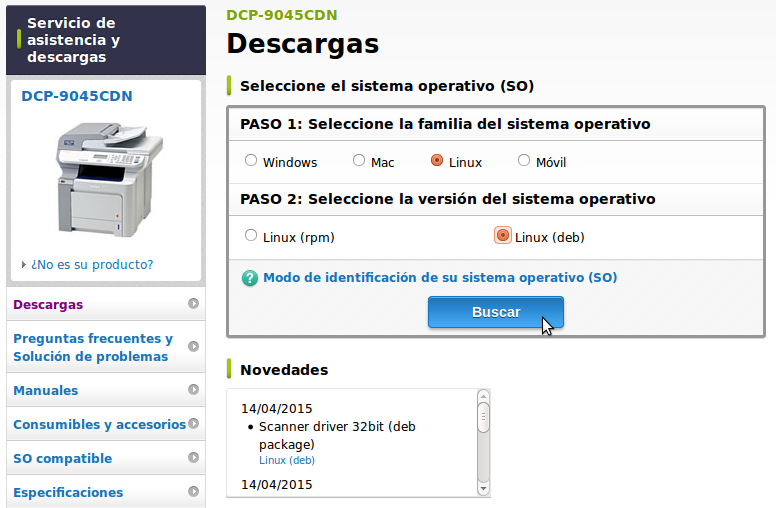Viewport: 776px width, 508px height.
Task: Click the arrow icon beside Manuales
Action: coord(194,389)
